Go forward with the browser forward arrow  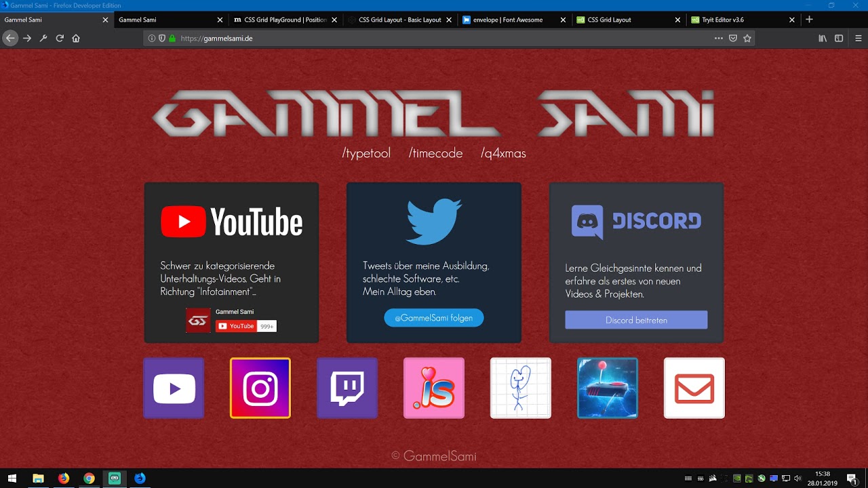27,39
